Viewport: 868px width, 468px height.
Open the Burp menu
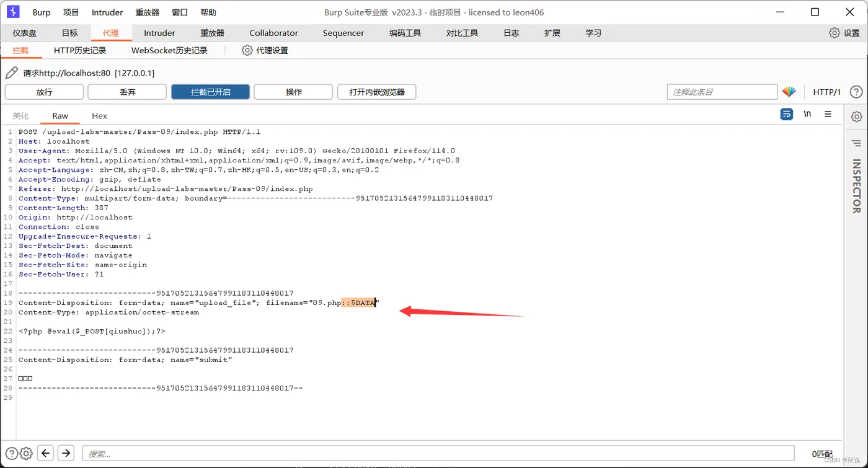point(42,12)
